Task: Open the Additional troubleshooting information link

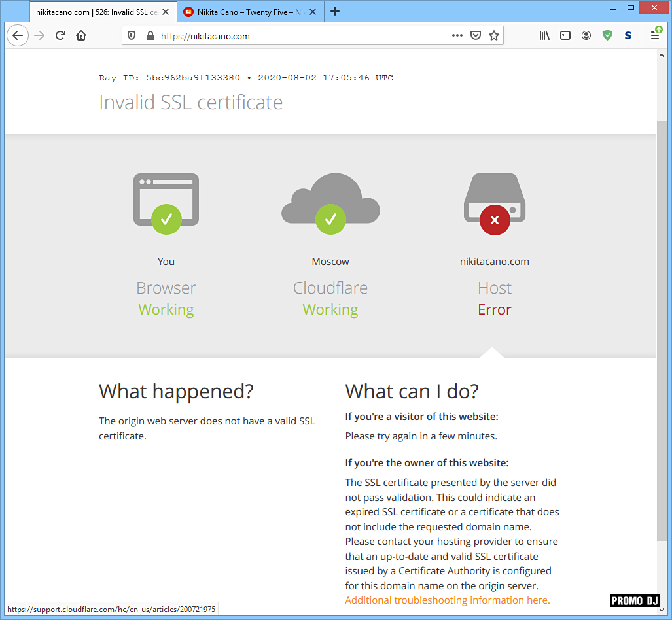Action: tap(447, 600)
